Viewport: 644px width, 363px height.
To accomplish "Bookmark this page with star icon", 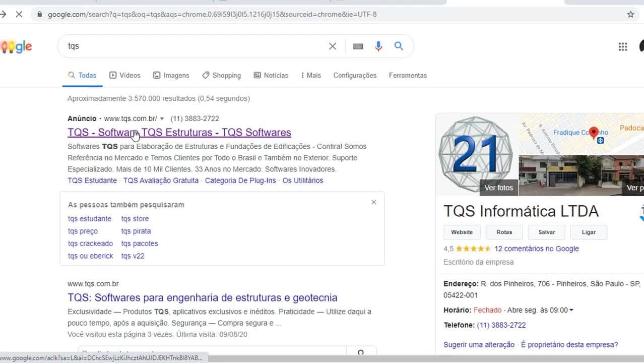I will point(630,14).
